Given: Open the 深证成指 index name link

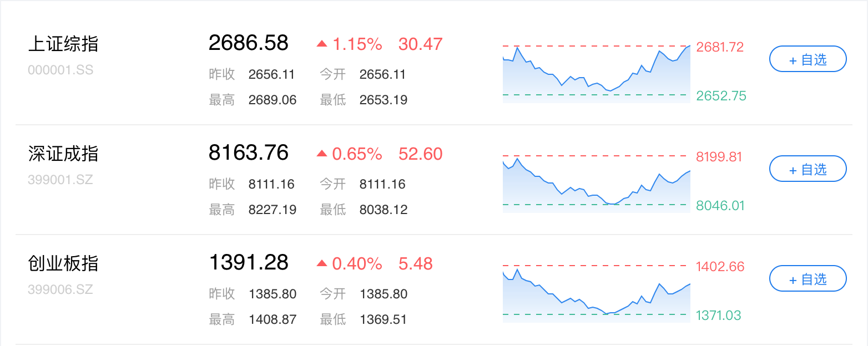Looking at the screenshot, I should (63, 154).
